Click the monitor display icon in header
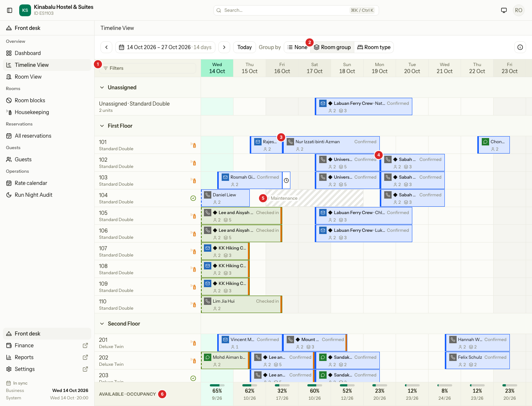The width and height of the screenshot is (532, 406). coord(504,10)
